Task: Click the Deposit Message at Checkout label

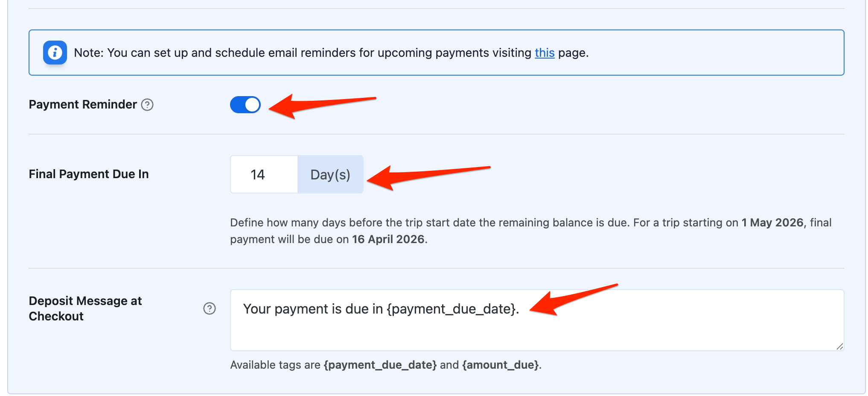Action: pos(85,308)
